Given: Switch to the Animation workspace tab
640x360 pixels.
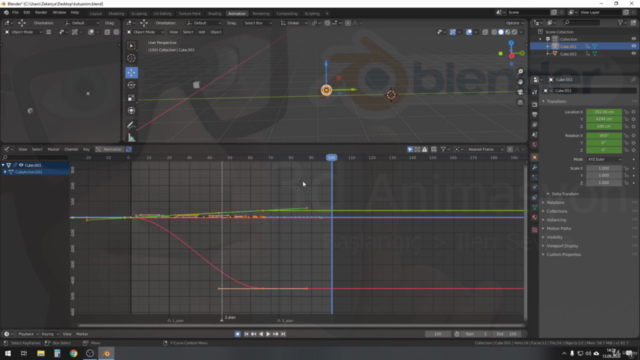Looking at the screenshot, I should tap(237, 13).
